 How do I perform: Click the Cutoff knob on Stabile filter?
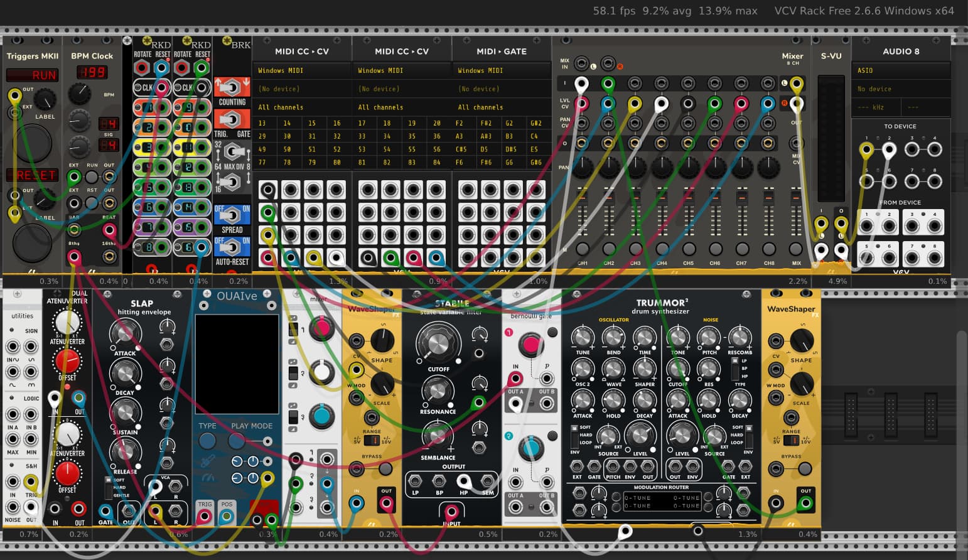[x=438, y=343]
